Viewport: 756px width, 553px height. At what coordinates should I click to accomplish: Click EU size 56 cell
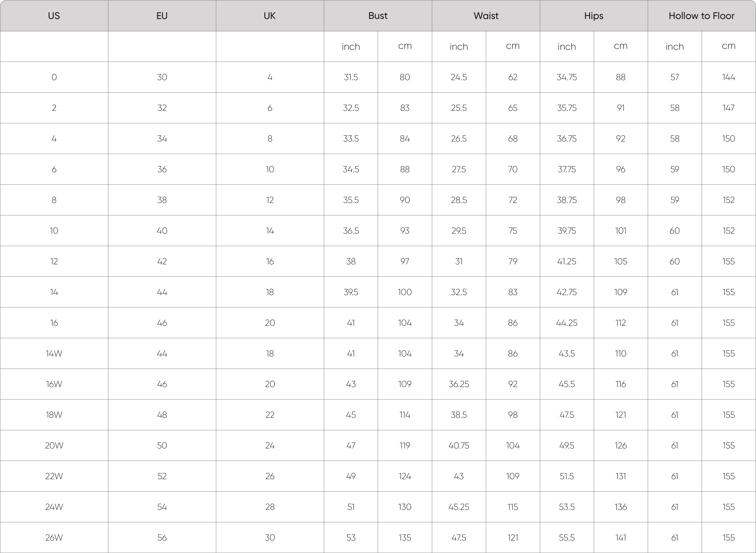coord(162,538)
